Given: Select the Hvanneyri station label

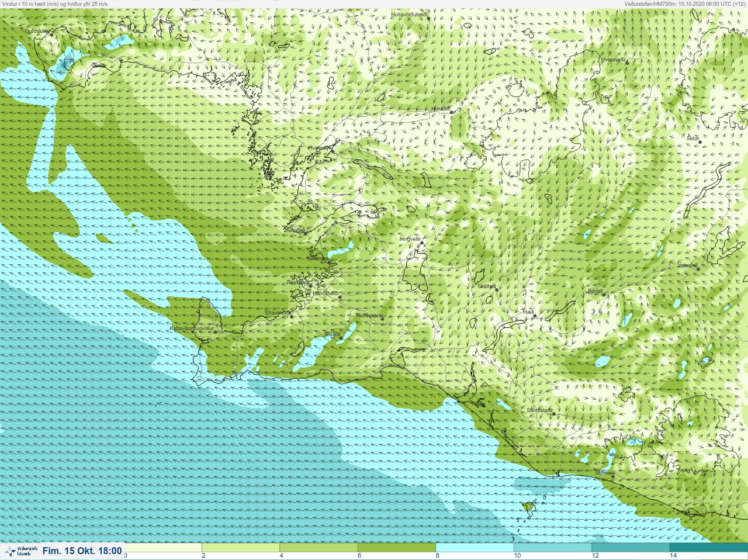Looking at the screenshot, I should click(x=320, y=148).
